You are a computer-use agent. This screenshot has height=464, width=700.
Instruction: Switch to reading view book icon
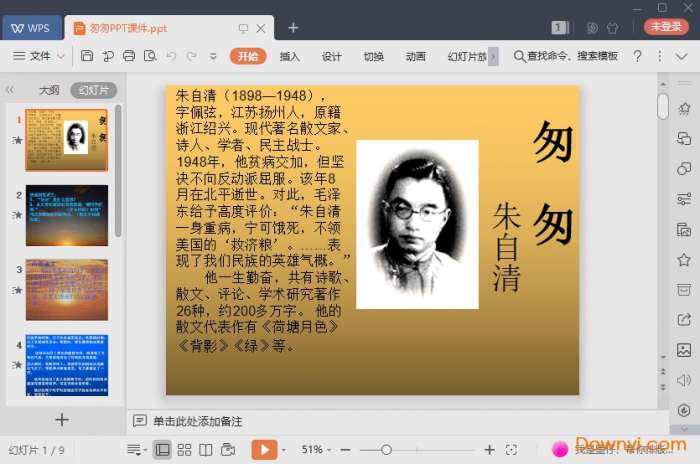[205, 450]
